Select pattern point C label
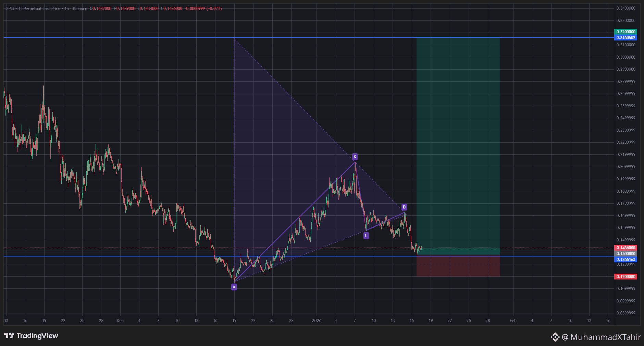644x346 pixels. (366, 236)
